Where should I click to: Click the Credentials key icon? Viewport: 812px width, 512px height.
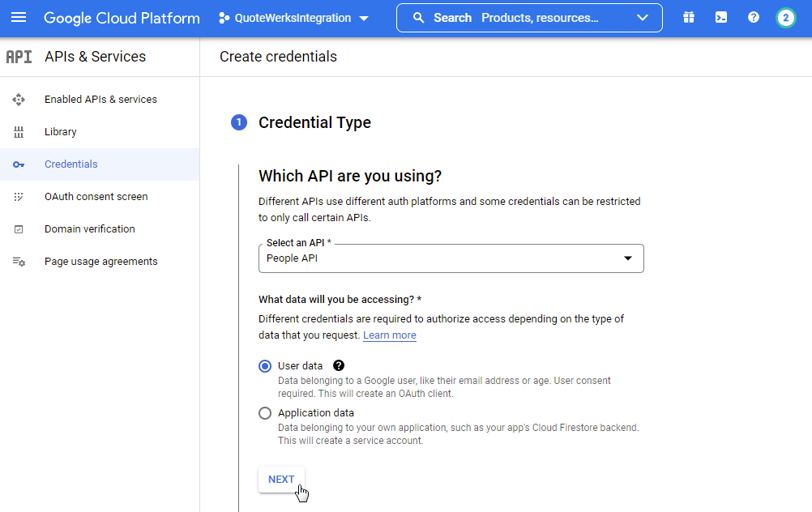click(19, 164)
